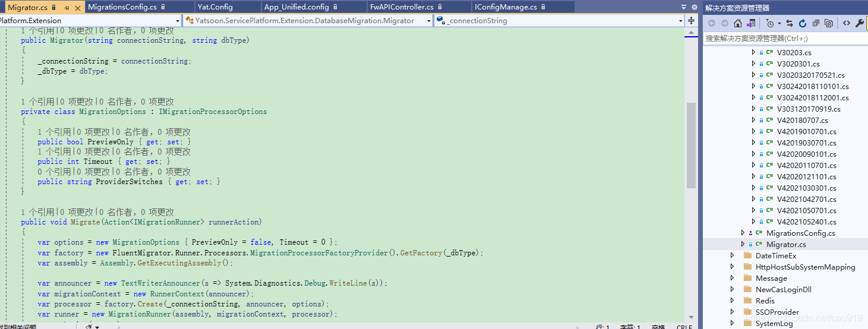Click the split editor window icon

692,20
